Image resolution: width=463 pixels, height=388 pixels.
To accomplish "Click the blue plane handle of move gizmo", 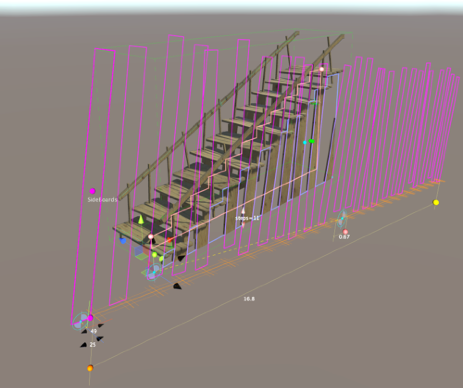I will tap(139, 251).
